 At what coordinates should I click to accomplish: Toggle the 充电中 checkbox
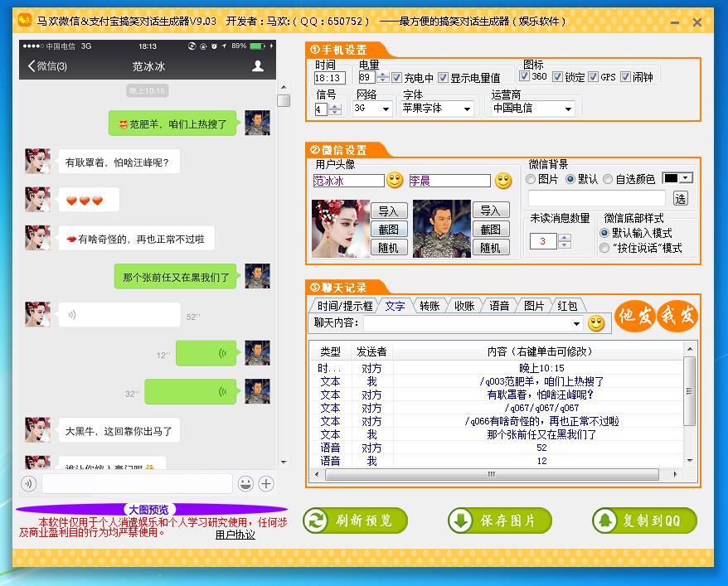(x=397, y=78)
